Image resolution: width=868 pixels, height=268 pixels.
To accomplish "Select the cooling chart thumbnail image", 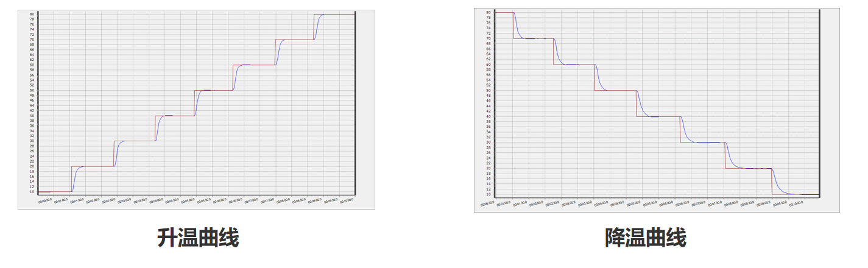I will click(657, 110).
